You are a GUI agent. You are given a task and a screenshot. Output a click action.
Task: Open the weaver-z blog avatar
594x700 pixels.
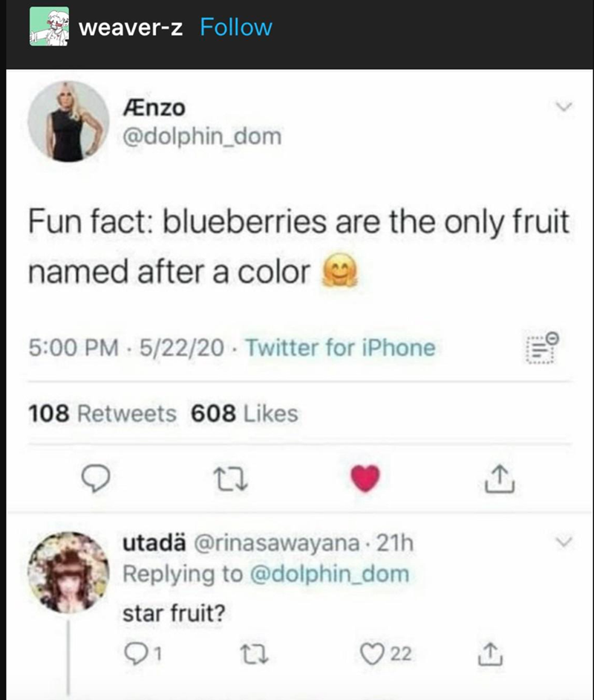49,27
